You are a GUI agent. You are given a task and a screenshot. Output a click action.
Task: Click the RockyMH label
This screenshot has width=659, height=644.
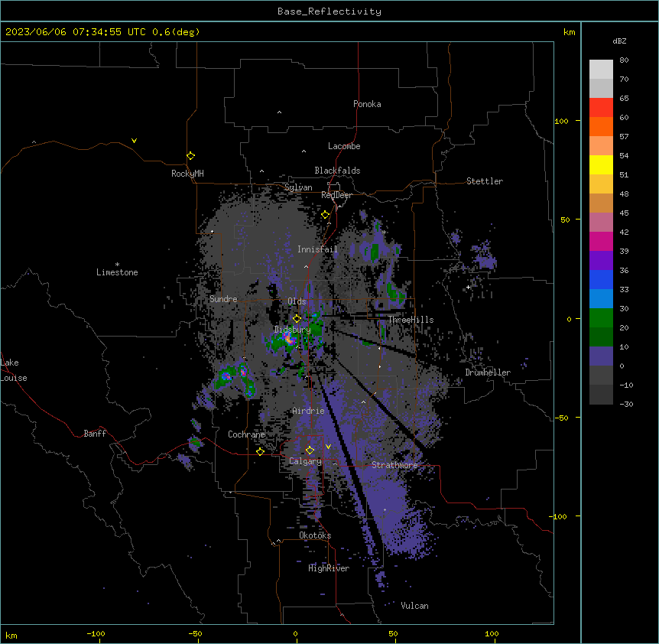(187, 174)
